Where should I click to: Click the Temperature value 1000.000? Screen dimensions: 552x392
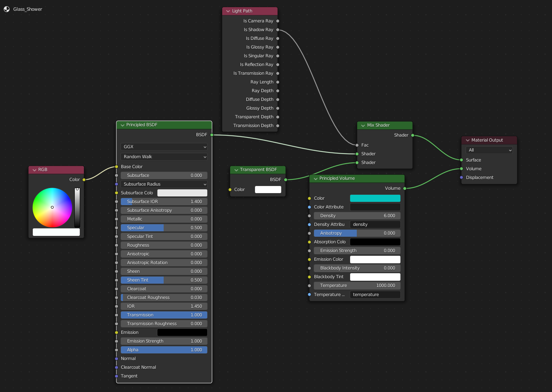pos(357,286)
